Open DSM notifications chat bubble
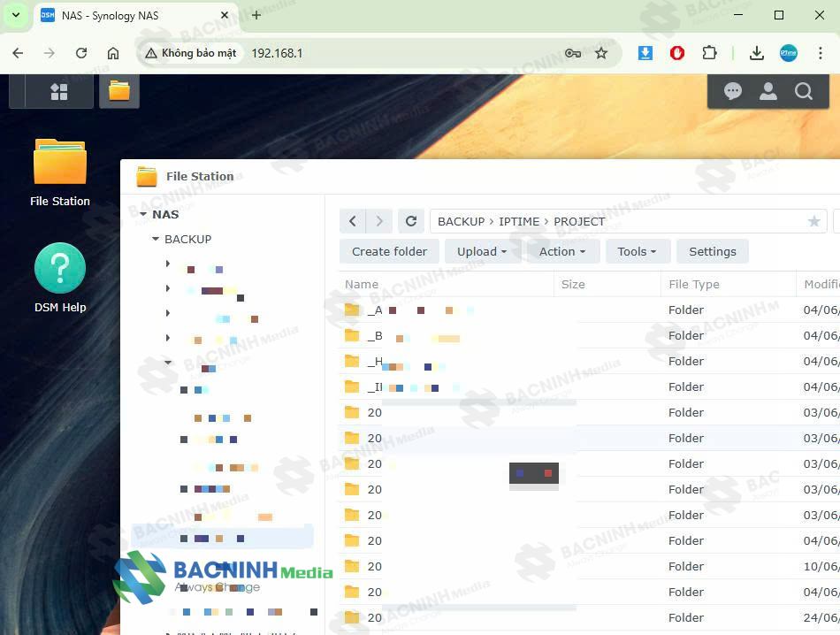 coord(733,91)
